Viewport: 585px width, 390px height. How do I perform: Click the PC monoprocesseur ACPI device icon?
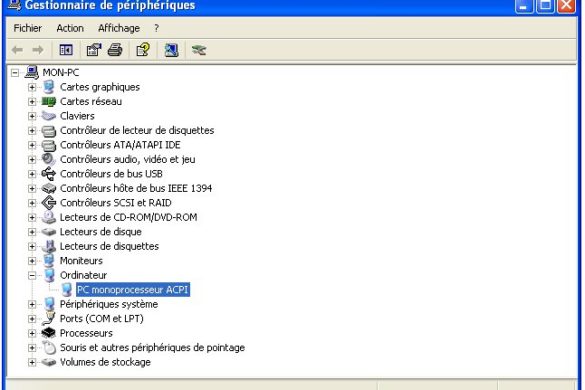point(67,290)
